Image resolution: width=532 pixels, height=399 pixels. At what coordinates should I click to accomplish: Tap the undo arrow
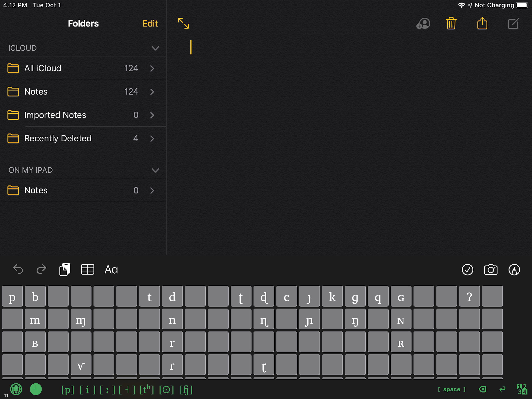[x=18, y=269]
